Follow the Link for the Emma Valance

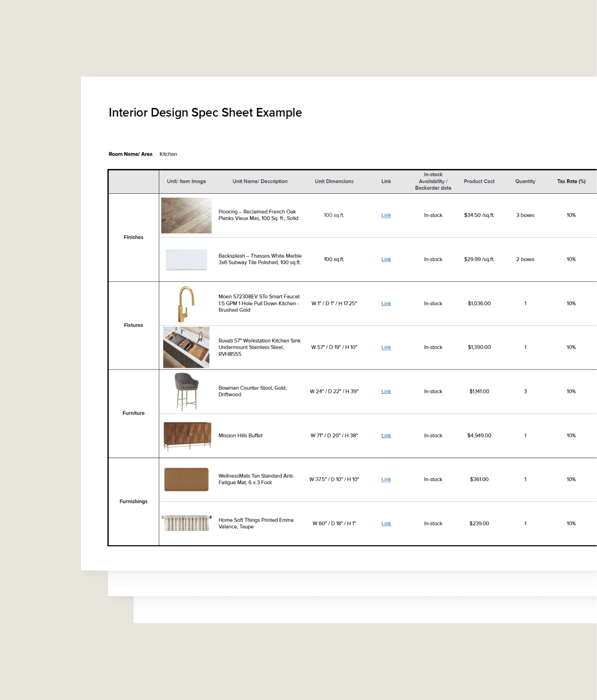pyautogui.click(x=386, y=524)
